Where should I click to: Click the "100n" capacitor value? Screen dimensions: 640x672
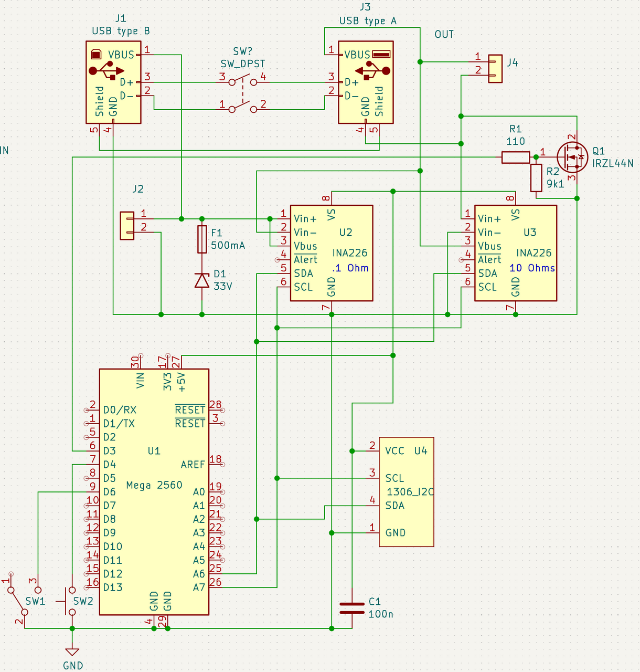pos(381,614)
